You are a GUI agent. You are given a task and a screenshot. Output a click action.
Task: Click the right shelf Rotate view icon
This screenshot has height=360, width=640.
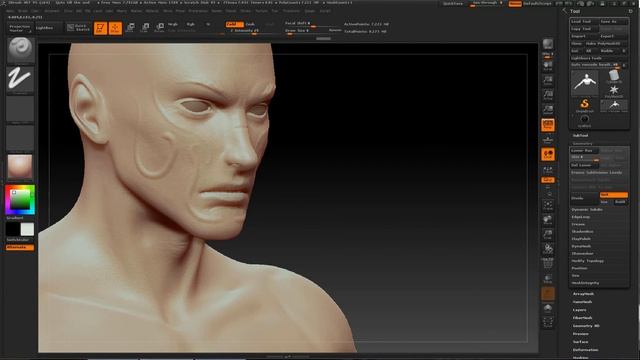pyautogui.click(x=548, y=249)
